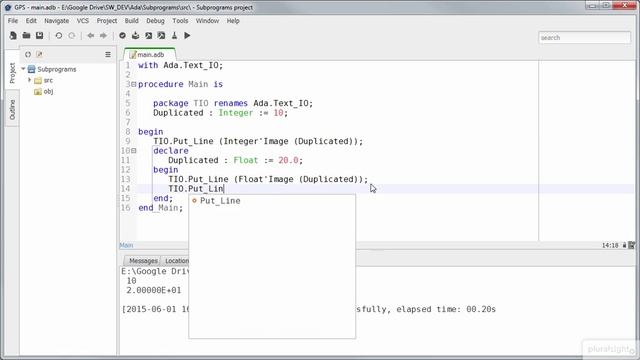Viewport: 640px width, 360px height.
Task: Click the file status icon beside the lock
Action: point(632,245)
